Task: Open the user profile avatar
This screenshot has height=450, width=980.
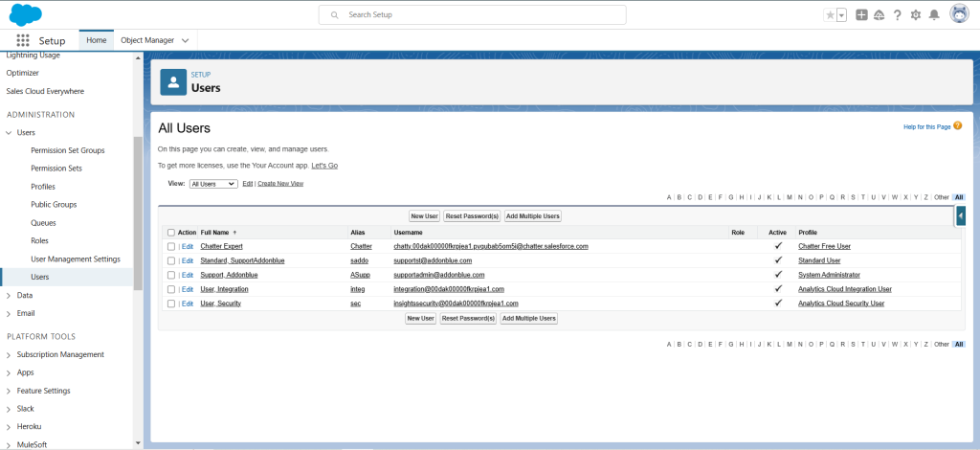Action: 959,14
